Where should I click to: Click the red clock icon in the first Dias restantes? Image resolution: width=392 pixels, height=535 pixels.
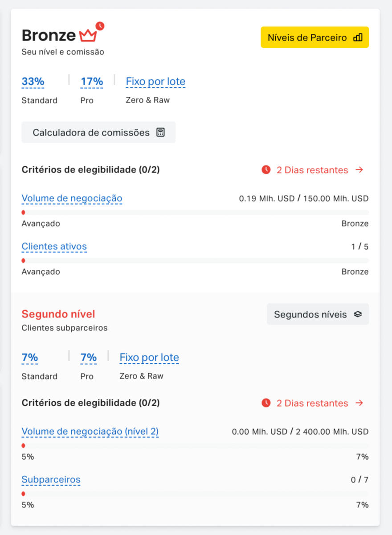(x=266, y=170)
